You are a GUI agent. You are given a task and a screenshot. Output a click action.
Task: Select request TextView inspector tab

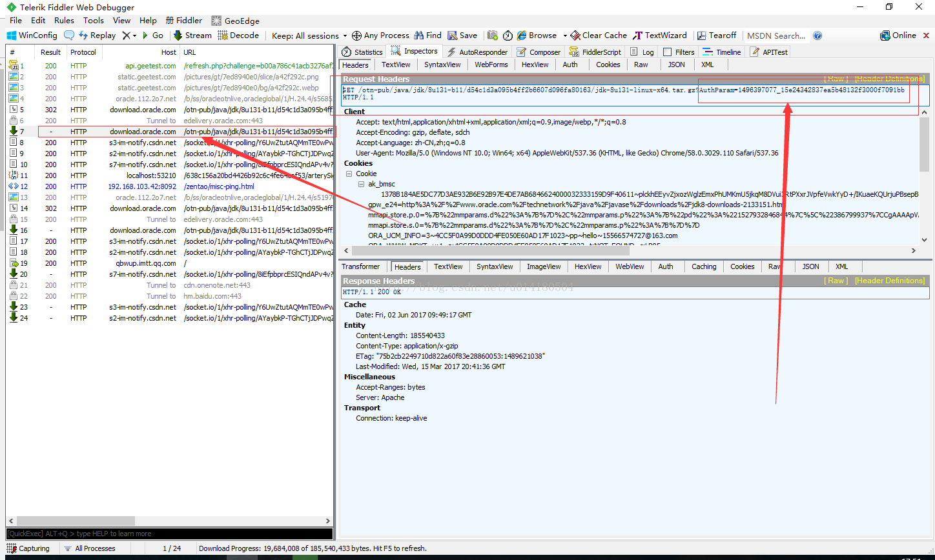[396, 65]
